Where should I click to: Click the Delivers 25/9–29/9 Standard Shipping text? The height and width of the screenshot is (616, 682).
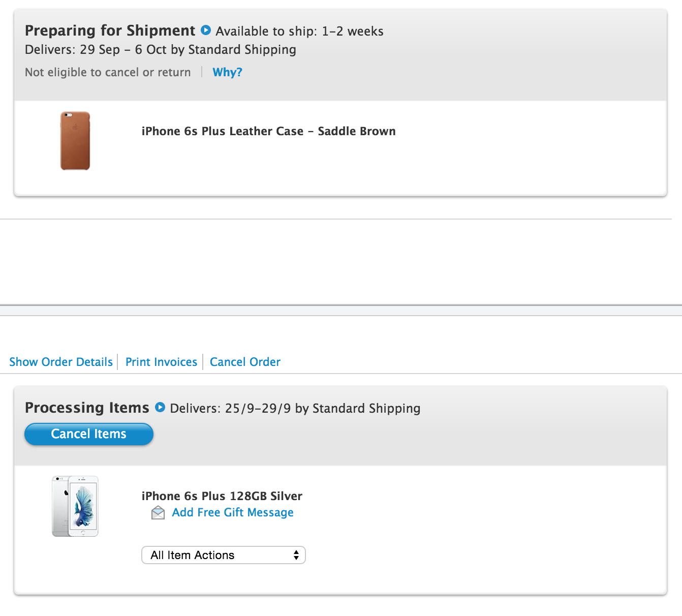[295, 408]
